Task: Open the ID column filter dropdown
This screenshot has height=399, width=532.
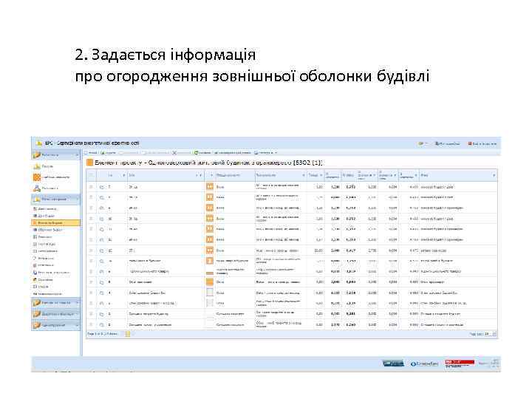Action: (124, 175)
